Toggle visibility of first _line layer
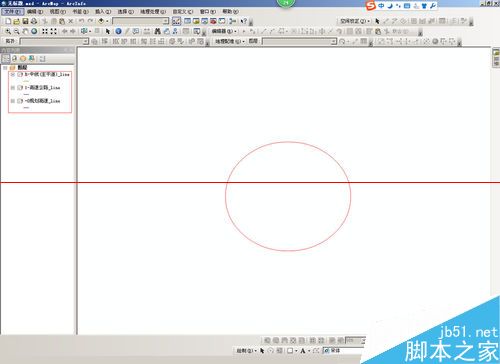Screen dimensions: 500x364 click(20, 75)
